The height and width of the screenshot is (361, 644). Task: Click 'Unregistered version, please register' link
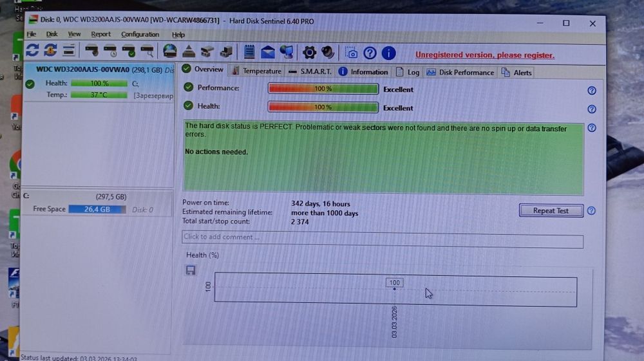point(485,55)
